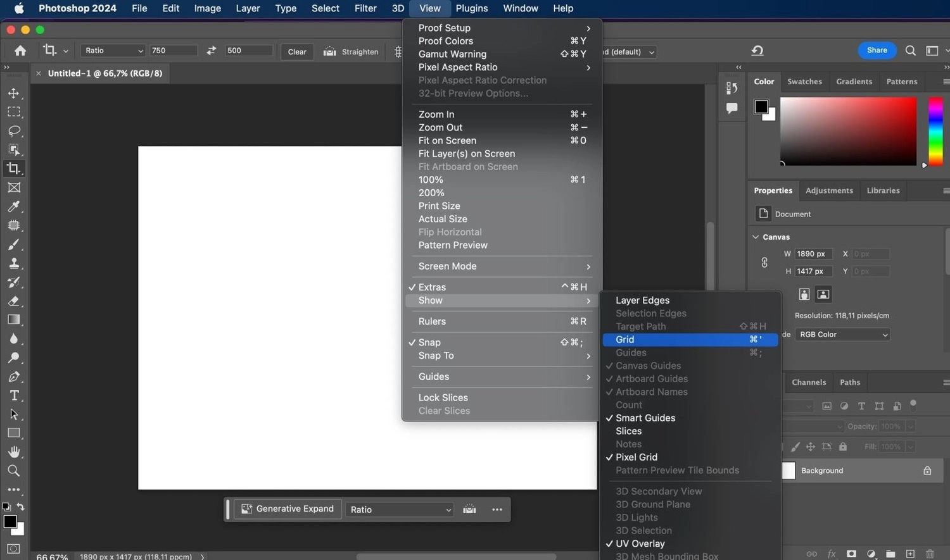The image size is (950, 560).
Task: Select the Lasso tool
Action: point(13,131)
